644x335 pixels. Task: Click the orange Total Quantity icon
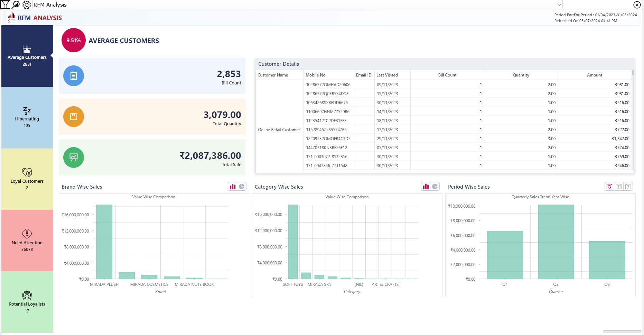(x=74, y=117)
